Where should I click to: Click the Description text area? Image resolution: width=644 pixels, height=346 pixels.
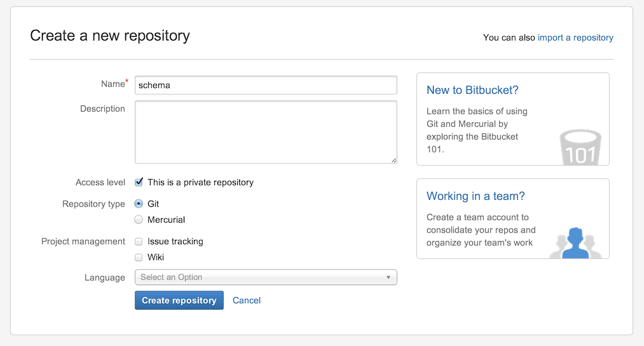point(266,132)
